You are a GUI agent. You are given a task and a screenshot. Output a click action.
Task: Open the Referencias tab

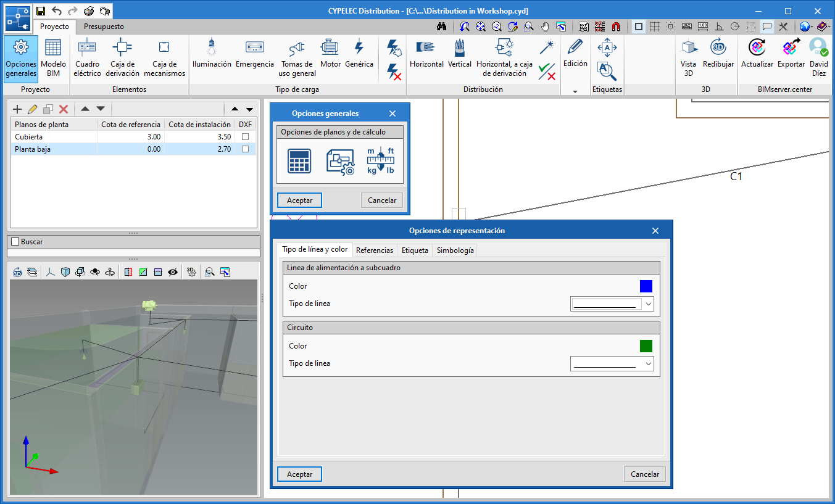[375, 250]
